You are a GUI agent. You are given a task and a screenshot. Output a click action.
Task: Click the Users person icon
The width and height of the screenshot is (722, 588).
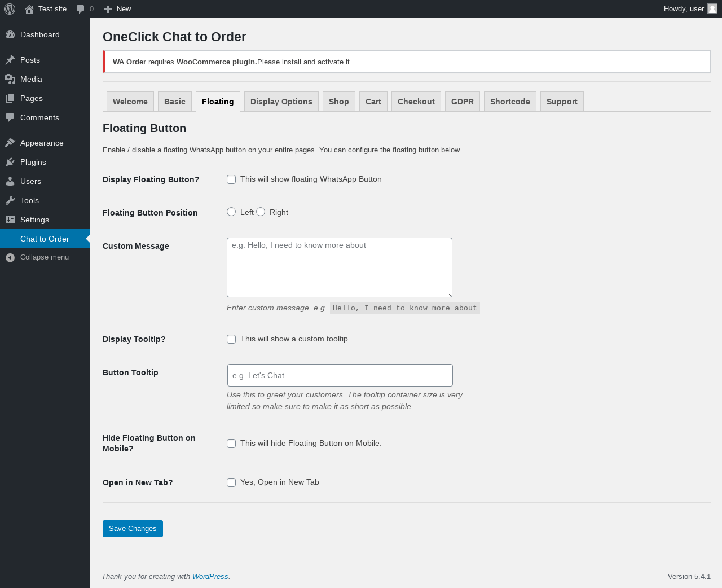pyautogui.click(x=10, y=181)
